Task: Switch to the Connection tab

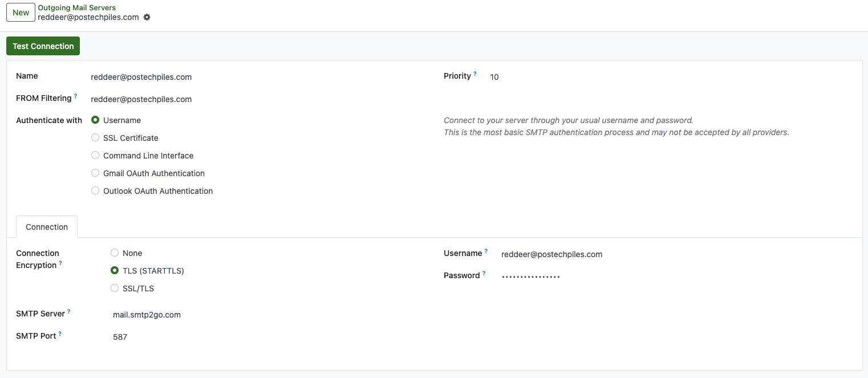Action: tap(47, 227)
